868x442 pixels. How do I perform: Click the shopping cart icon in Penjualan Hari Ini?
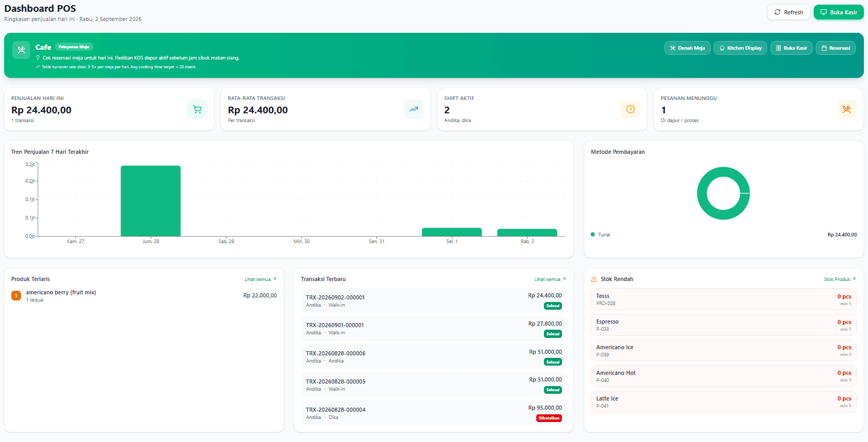pos(197,109)
